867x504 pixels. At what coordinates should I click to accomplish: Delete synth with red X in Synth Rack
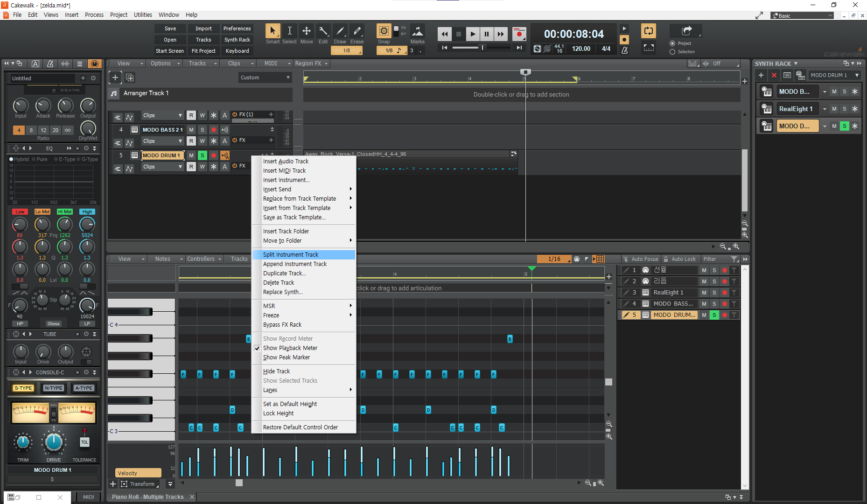click(774, 75)
